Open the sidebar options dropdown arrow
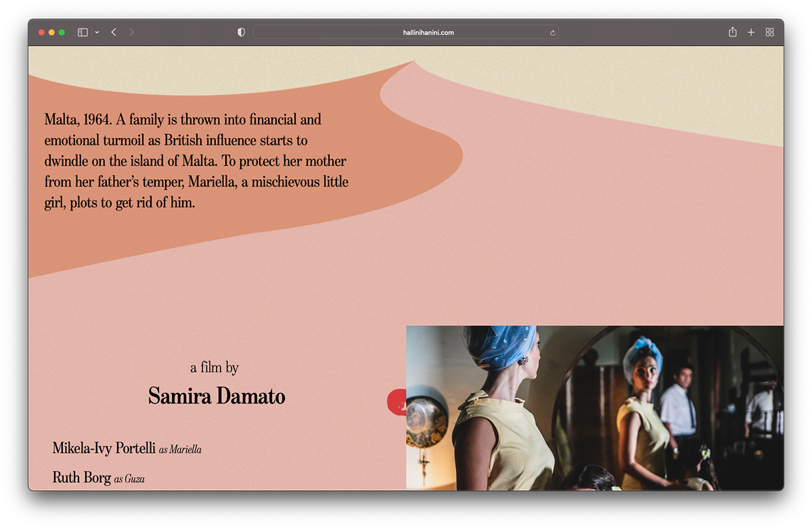Screen dimensions: 812x528 click(97, 32)
